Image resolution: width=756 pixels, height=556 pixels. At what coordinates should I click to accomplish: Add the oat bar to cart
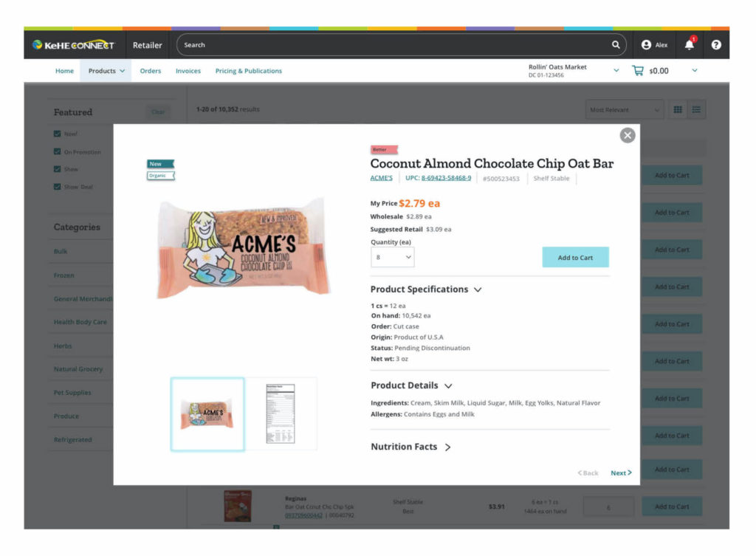(x=575, y=257)
